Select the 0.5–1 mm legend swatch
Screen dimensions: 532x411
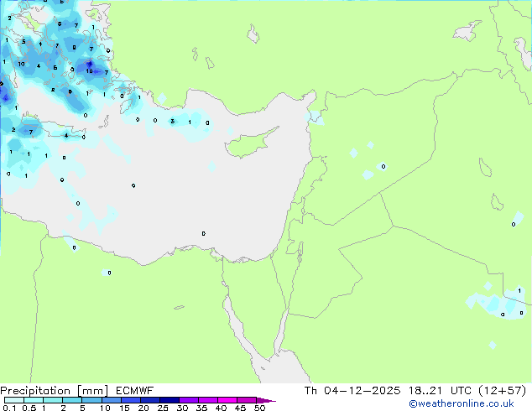point(34,400)
